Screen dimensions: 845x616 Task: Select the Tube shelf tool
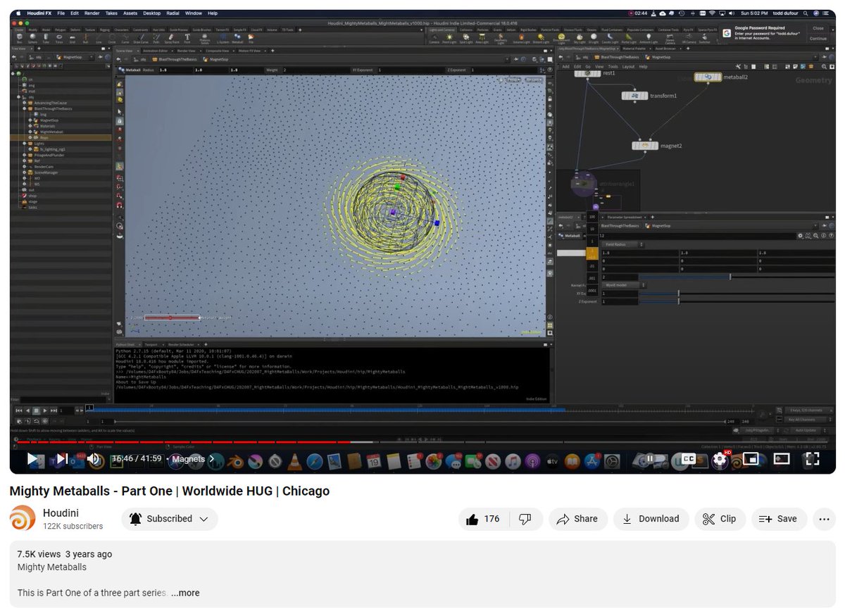coord(47,38)
